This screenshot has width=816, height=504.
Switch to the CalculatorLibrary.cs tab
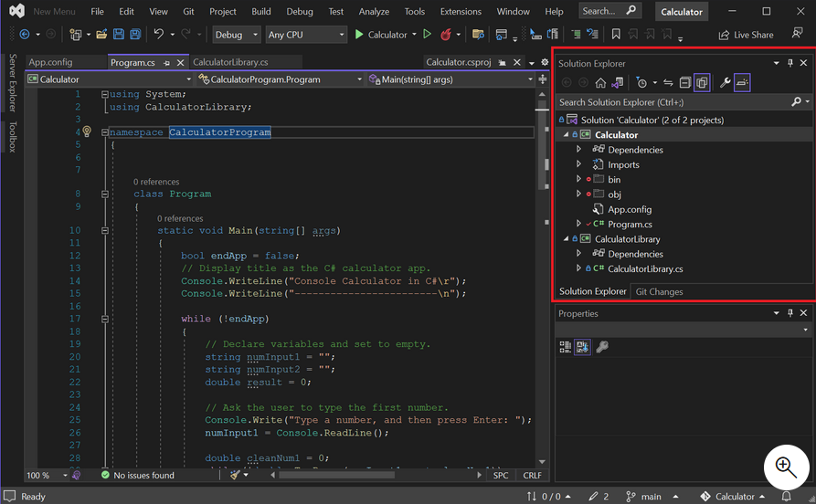230,62
